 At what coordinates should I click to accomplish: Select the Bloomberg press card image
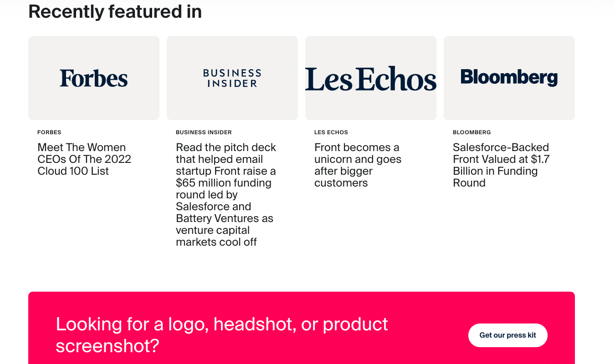[x=509, y=78]
